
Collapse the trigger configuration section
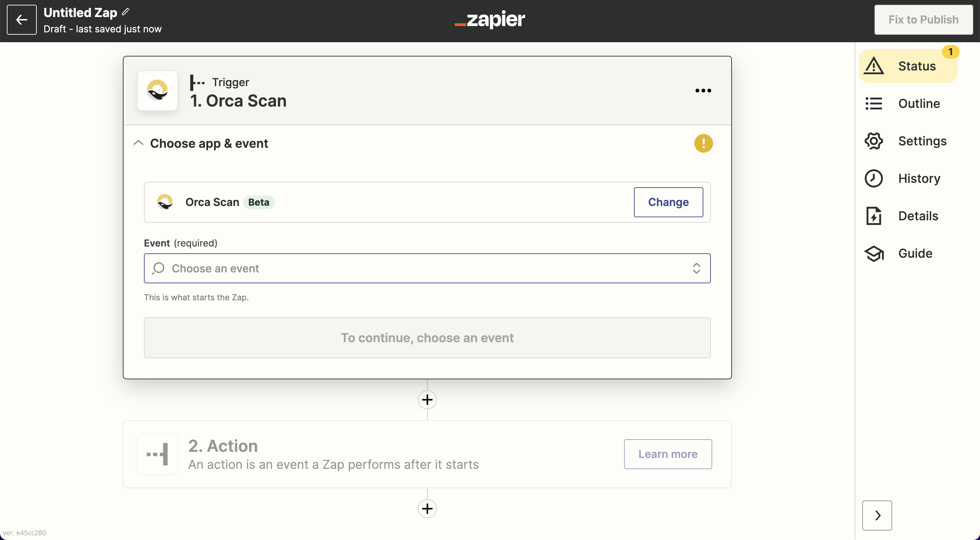click(139, 143)
